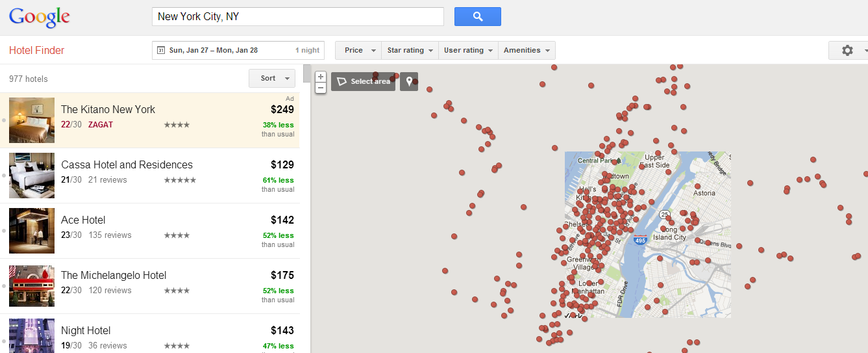This screenshot has height=353, width=868.
Task: Click The Kitano New York room thumbnail
Action: (x=32, y=120)
